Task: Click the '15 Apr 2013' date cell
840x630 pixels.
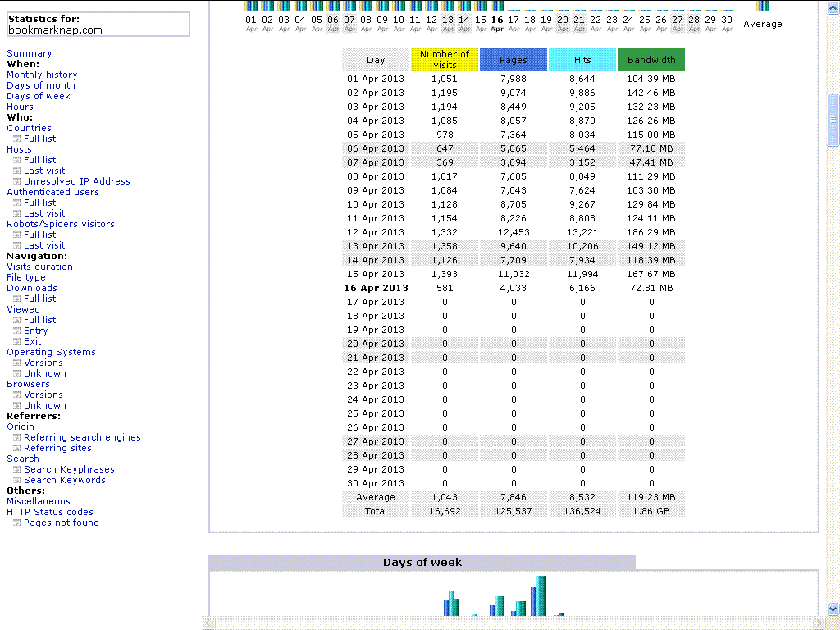Action: [x=376, y=274]
